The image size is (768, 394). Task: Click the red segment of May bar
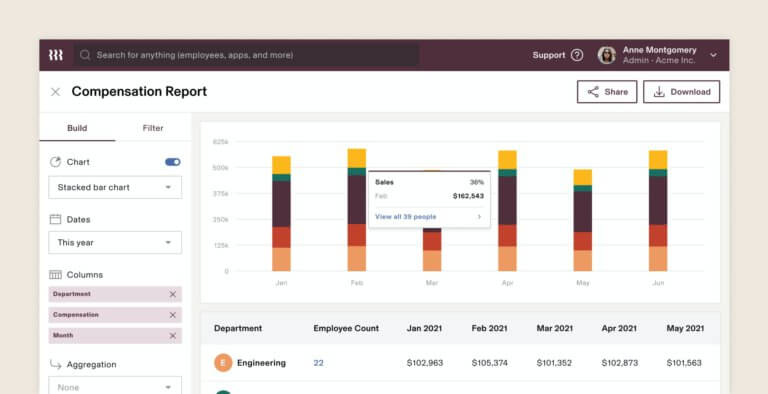(582, 241)
